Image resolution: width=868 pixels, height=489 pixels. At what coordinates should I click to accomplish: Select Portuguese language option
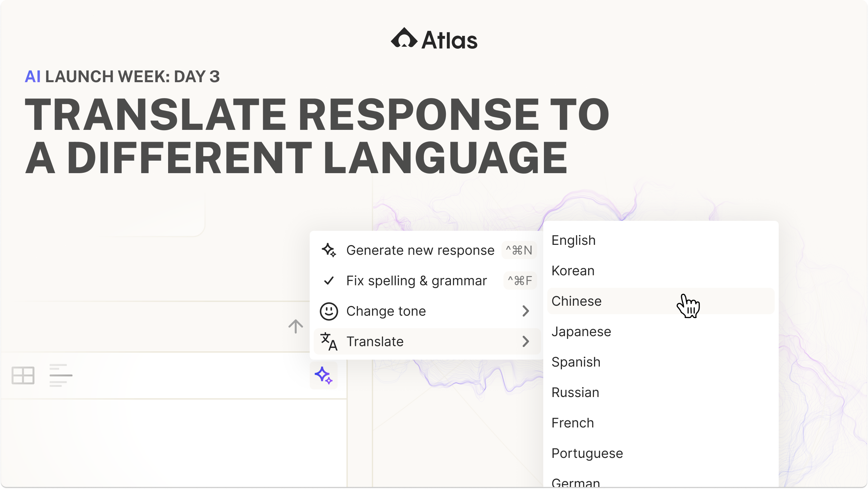pos(587,453)
